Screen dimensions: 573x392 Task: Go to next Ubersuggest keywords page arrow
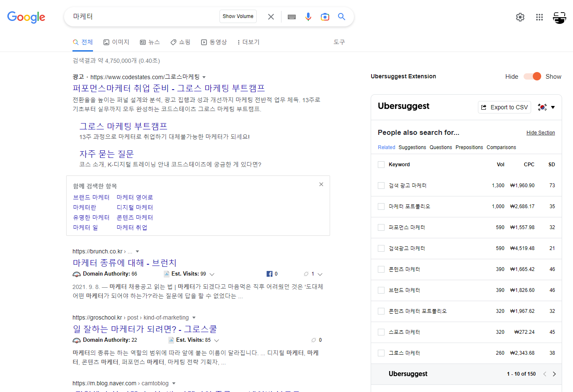point(554,374)
